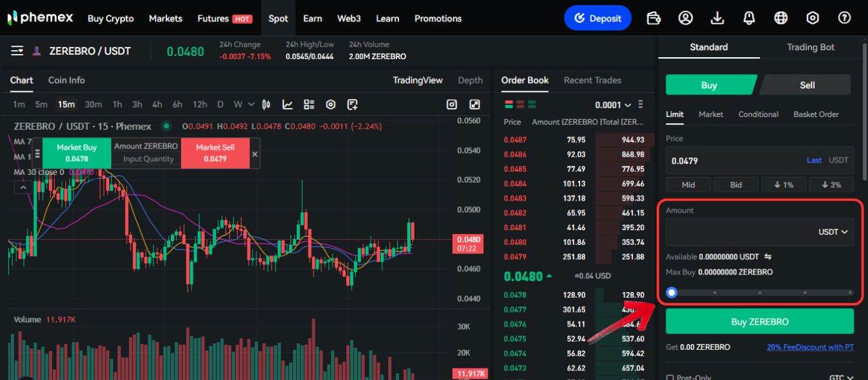868x380 pixels.
Task: Expand chart to fullscreen
Action: (x=475, y=104)
